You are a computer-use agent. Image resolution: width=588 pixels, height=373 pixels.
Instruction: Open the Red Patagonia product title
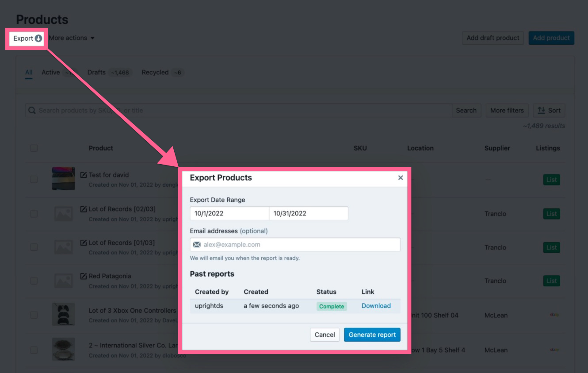pyautogui.click(x=110, y=276)
